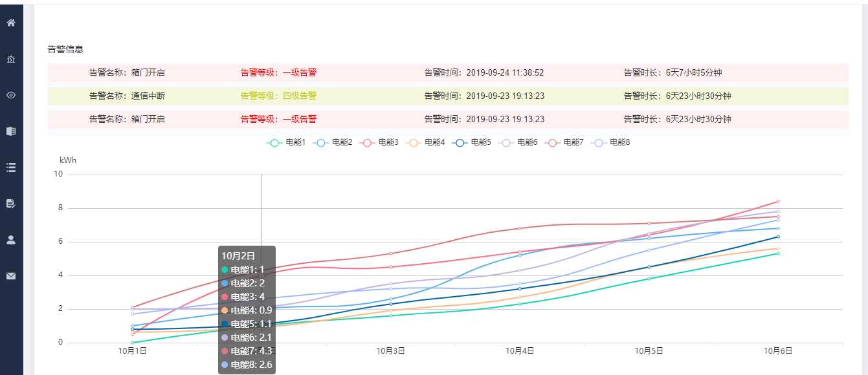Toggle 电能7 series in chart legend
This screenshot has width=868, height=375.
pyautogui.click(x=564, y=142)
